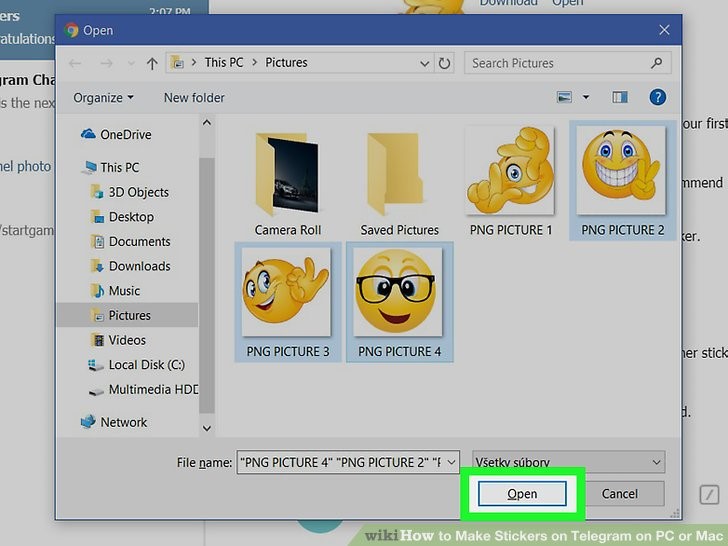
Task: Select Local Disk (C:) in the sidebar
Action: click(x=146, y=365)
